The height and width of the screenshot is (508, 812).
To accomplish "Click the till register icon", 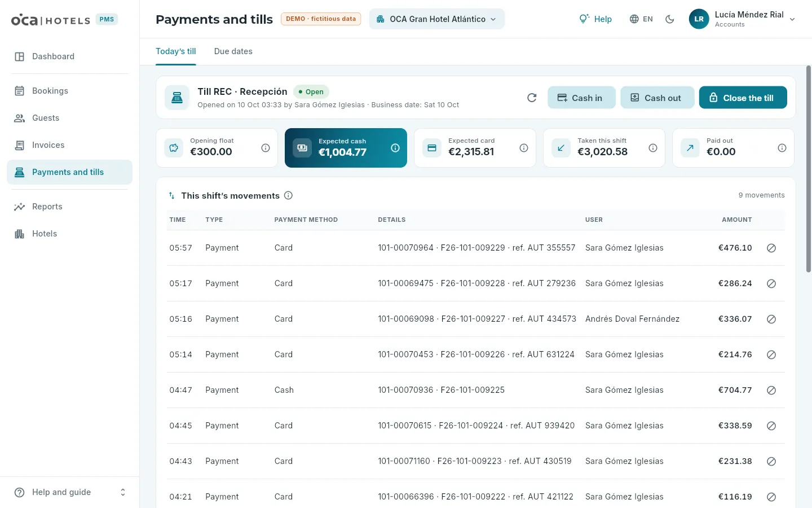I will point(177,98).
